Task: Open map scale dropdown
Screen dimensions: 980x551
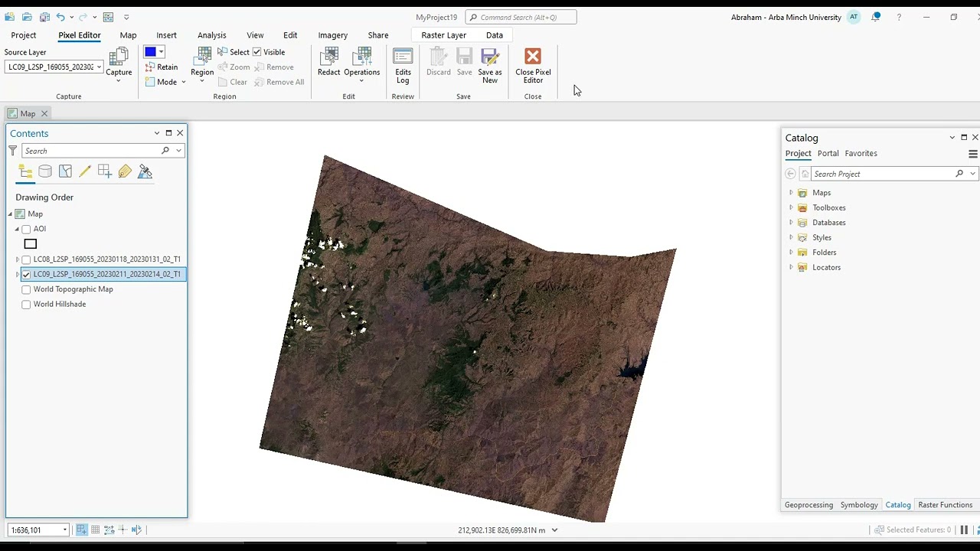Action: (x=64, y=530)
